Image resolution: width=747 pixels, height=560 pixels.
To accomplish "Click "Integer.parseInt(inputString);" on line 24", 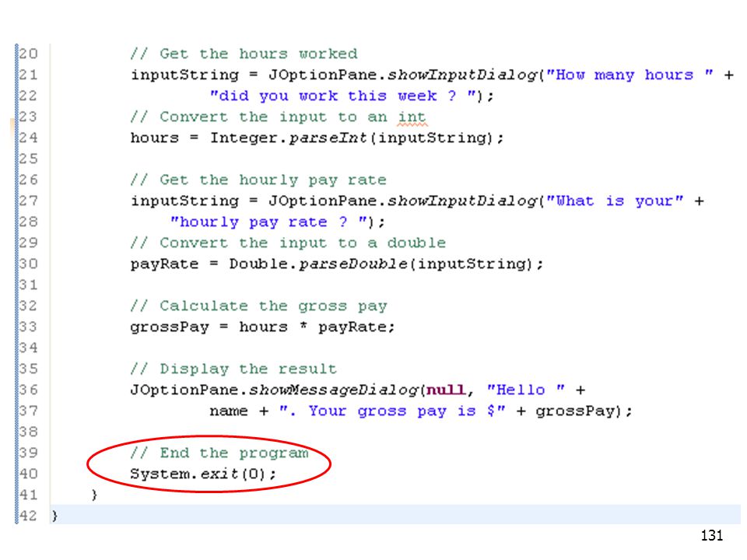I will [357, 138].
